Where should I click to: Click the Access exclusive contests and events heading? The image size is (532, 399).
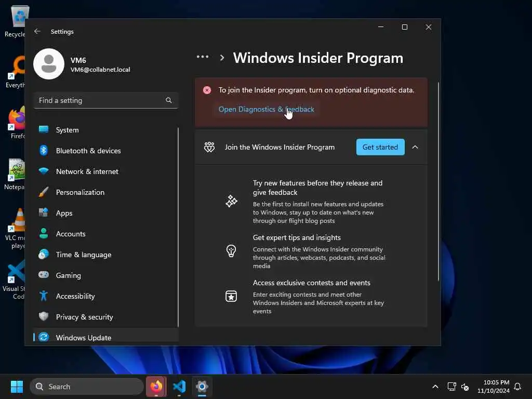[x=312, y=283]
